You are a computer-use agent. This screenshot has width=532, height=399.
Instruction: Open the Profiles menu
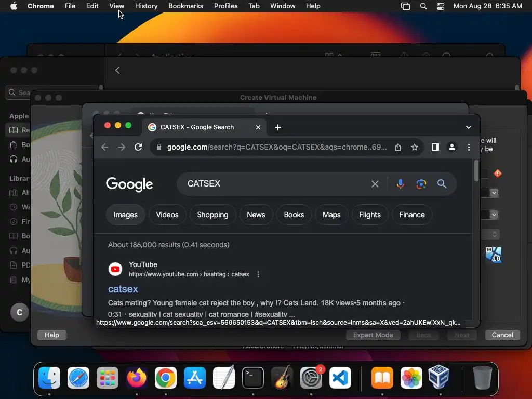click(225, 6)
